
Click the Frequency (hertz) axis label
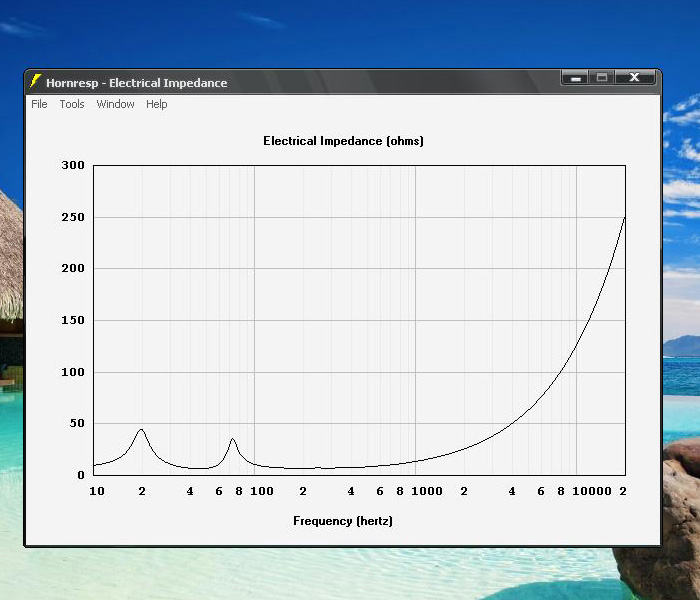tap(343, 521)
